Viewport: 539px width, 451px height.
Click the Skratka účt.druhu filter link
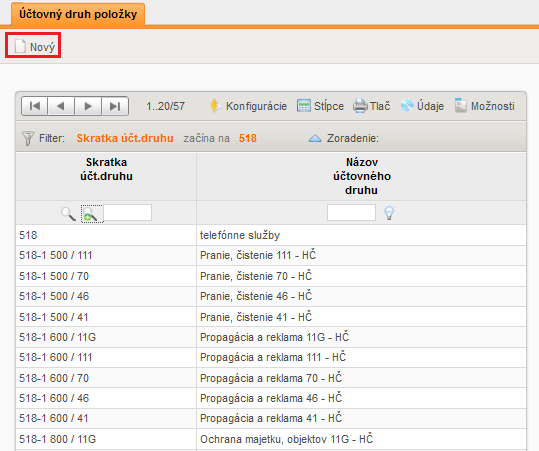point(125,138)
